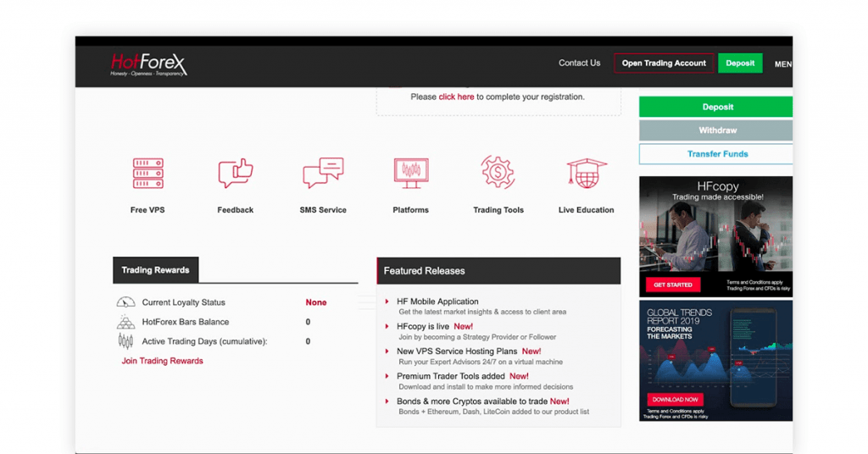The height and width of the screenshot is (454, 868).
Task: Select the SMS Service chat icon
Action: 323,173
